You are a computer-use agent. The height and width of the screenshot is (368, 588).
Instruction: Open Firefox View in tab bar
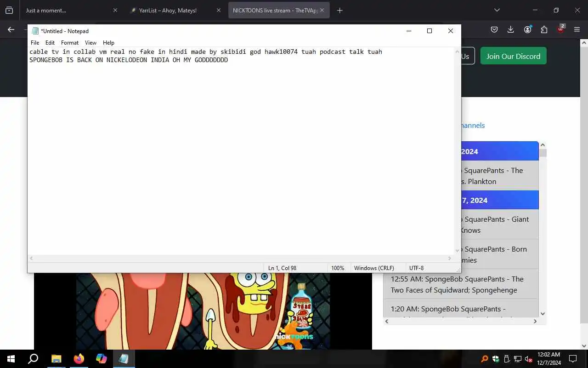pyautogui.click(x=9, y=10)
